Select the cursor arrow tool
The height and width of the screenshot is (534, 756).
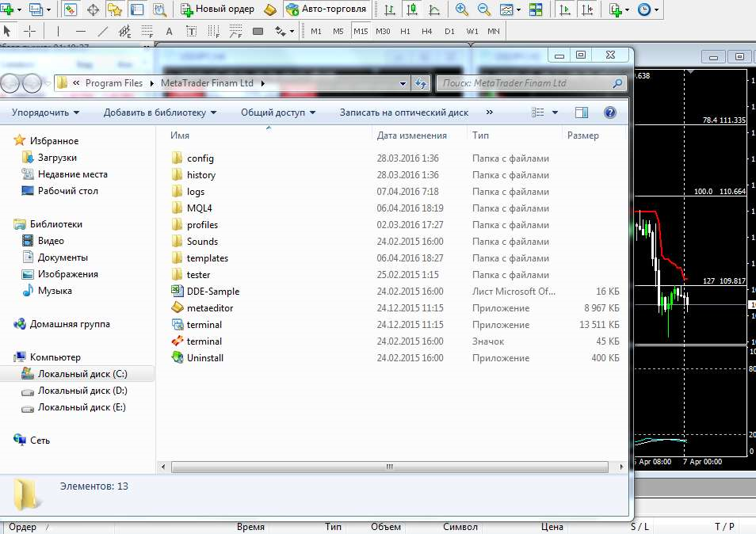7,32
